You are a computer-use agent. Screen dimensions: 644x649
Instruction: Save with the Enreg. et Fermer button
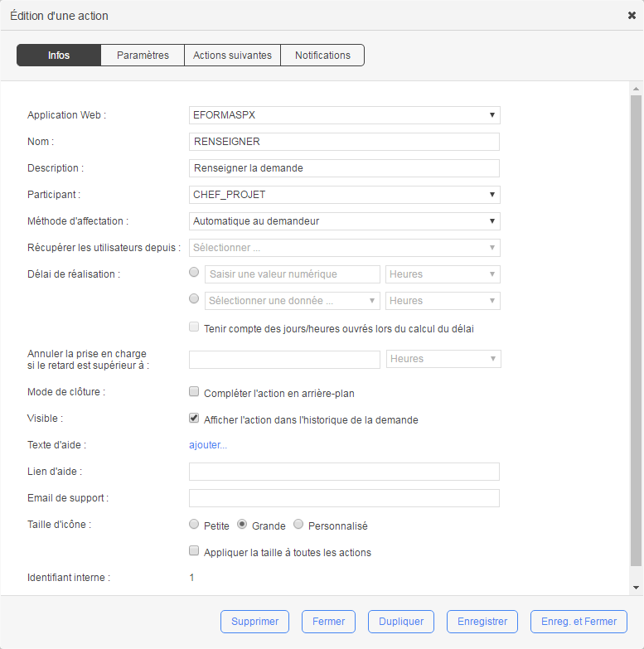[579, 622]
